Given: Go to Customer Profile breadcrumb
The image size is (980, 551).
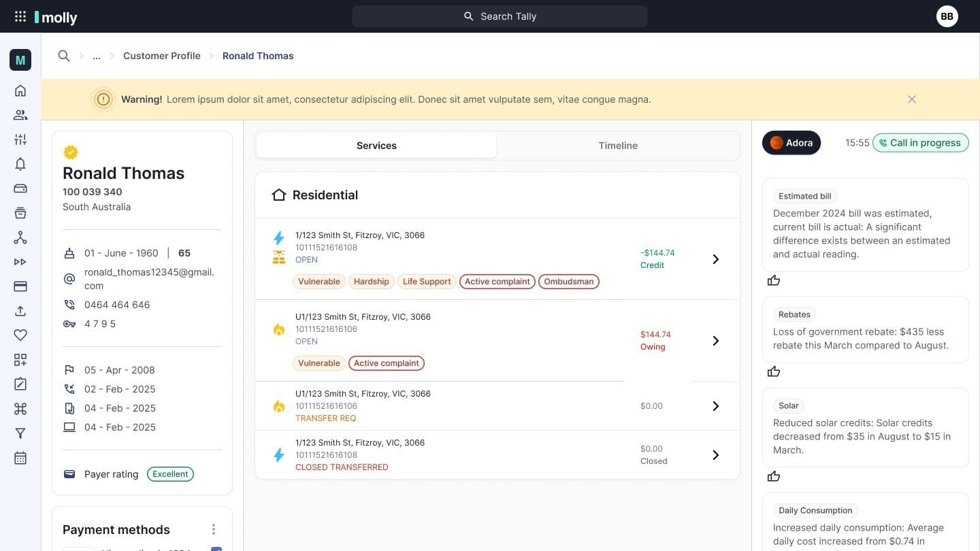Looking at the screenshot, I should pos(162,56).
